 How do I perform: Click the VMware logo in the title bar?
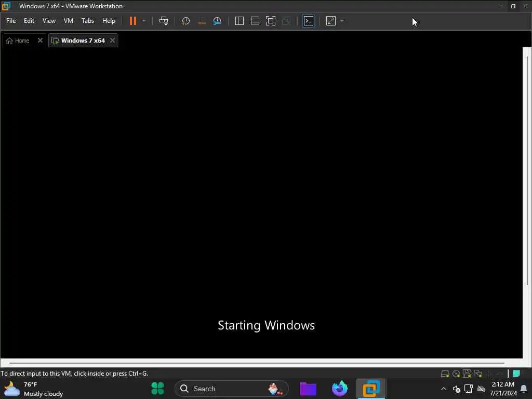coord(6,6)
